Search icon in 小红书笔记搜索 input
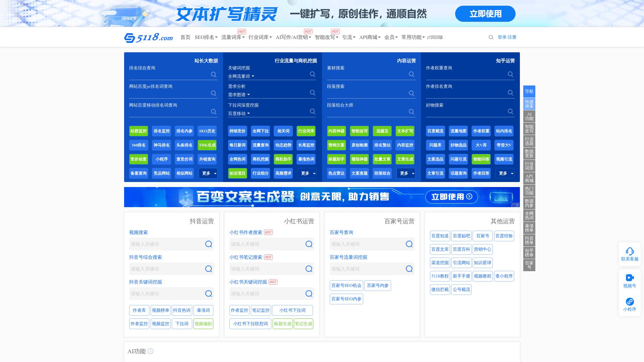This screenshot has height=362, width=644. click(309, 269)
